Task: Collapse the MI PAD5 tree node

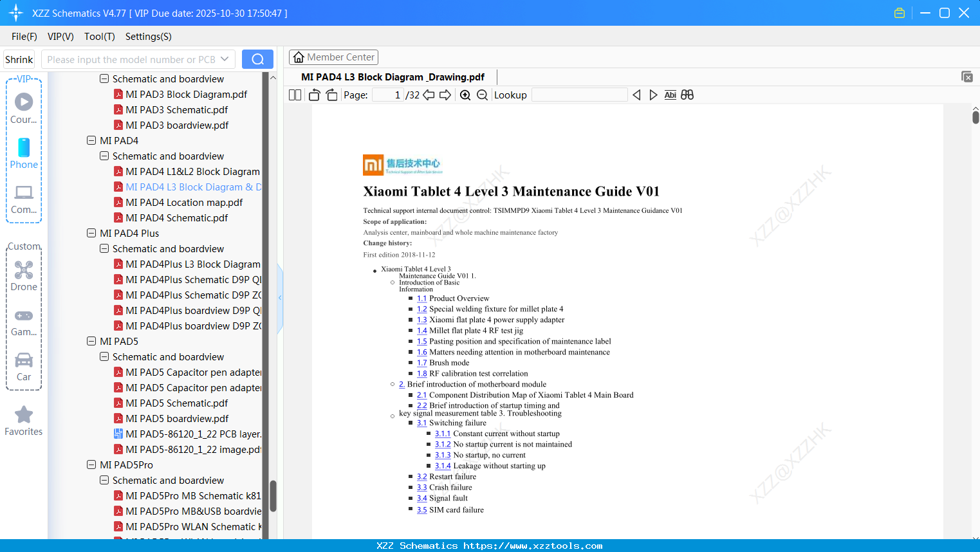Action: click(x=91, y=341)
